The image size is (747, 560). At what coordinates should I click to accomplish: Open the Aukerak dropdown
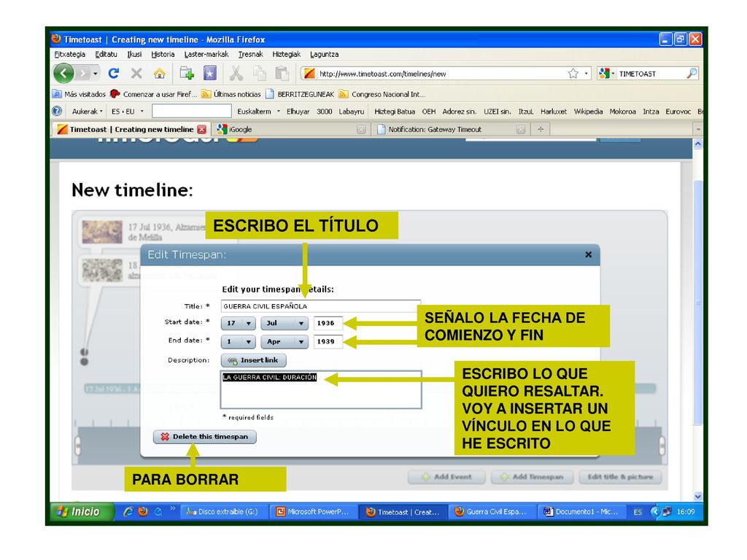[88, 112]
